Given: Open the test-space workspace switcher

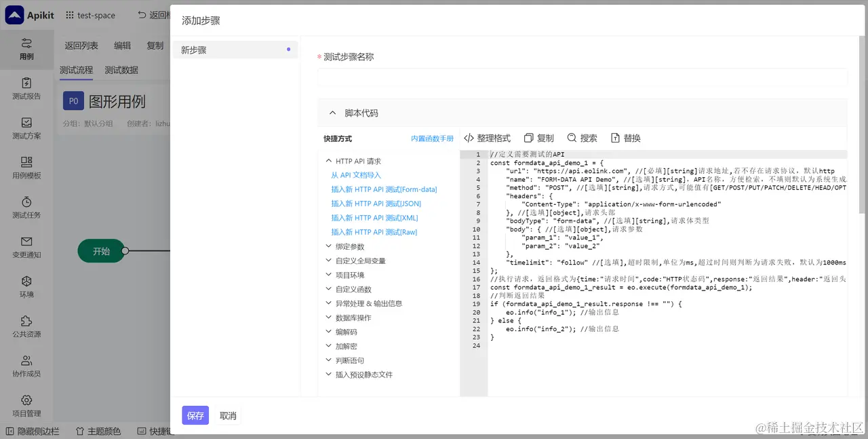Looking at the screenshot, I should click(91, 15).
